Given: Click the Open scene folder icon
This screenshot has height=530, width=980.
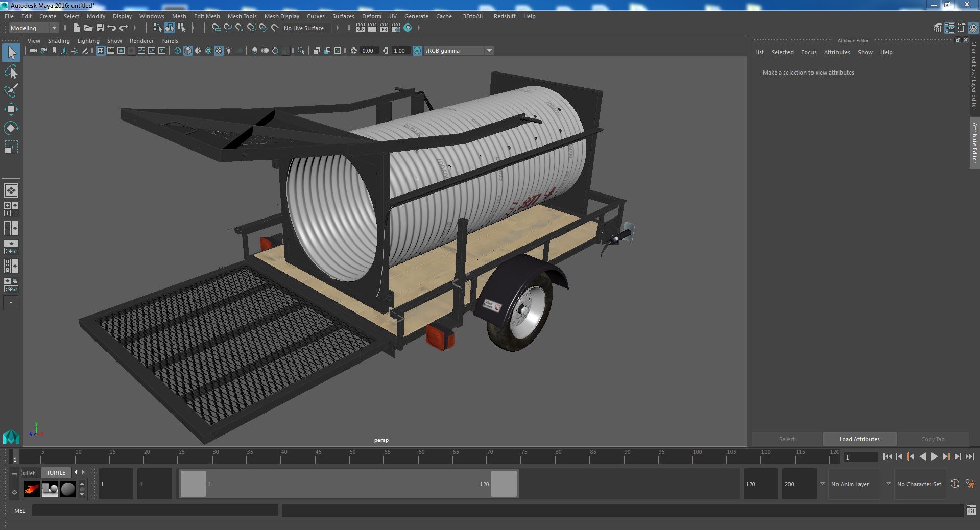Looking at the screenshot, I should click(88, 28).
